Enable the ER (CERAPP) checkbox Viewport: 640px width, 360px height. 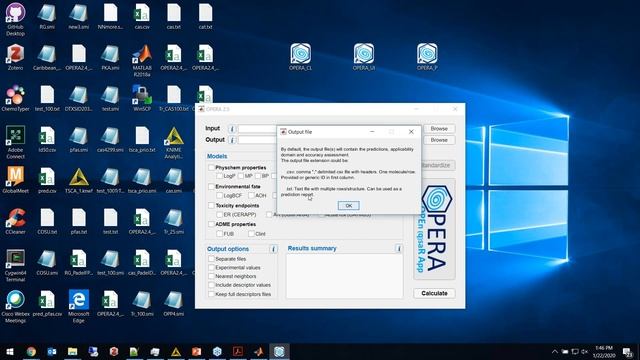click(220, 214)
